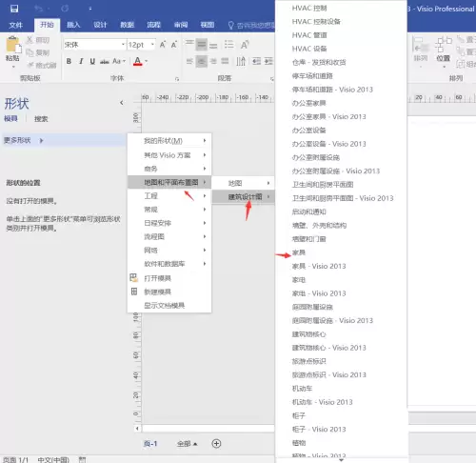The height and width of the screenshot is (463, 476).
Task: Choose 家具 (Furniture) from the stencil list
Action: 299,252
